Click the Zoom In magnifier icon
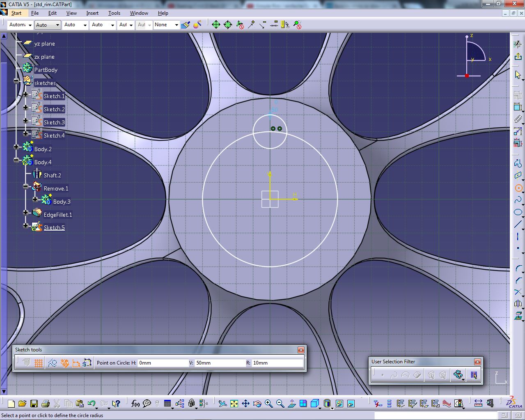525x420 pixels. click(269, 404)
